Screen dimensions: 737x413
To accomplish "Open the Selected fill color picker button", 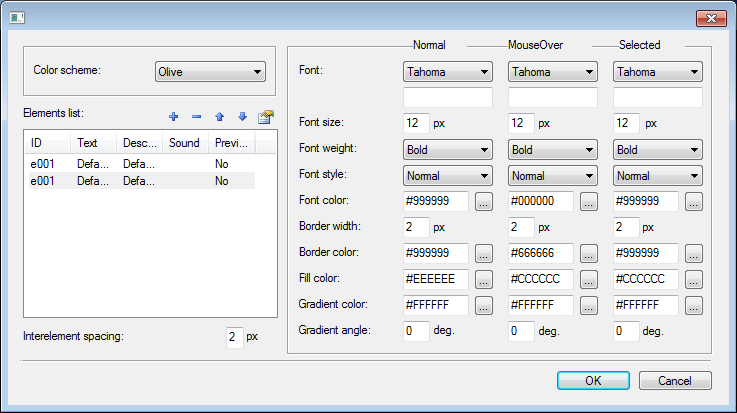I will coord(694,279).
